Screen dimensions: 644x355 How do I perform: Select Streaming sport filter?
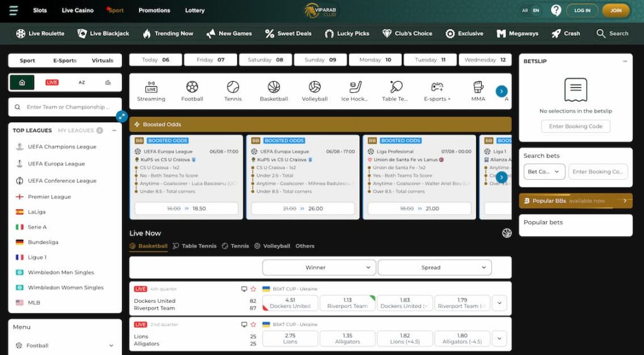click(151, 91)
